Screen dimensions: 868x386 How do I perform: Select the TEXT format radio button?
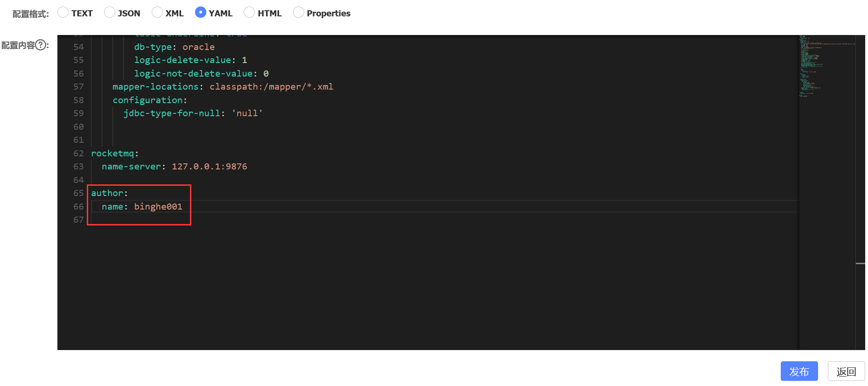point(63,13)
